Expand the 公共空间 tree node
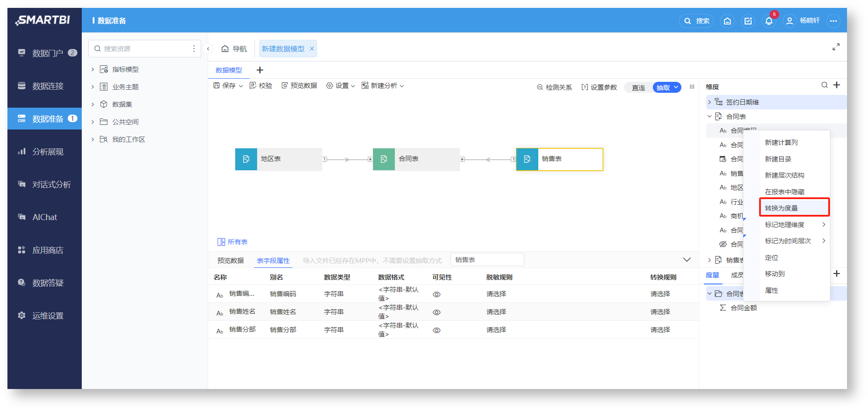Image resolution: width=868 pixels, height=410 pixels. pyautogui.click(x=93, y=122)
